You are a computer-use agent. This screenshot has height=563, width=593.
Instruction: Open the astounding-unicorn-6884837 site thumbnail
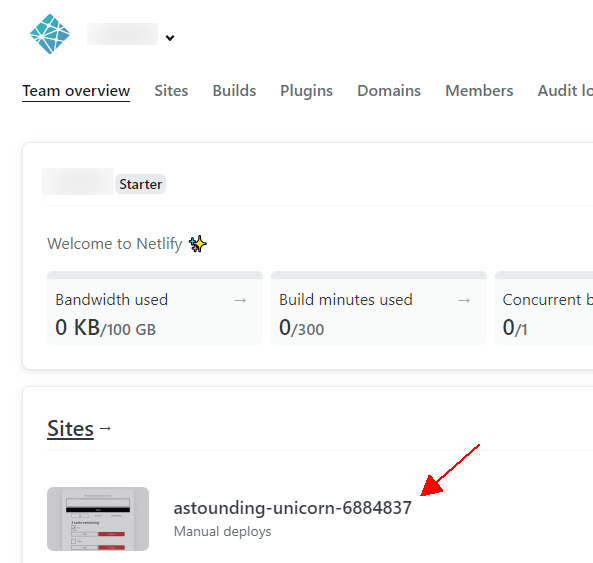tap(98, 519)
